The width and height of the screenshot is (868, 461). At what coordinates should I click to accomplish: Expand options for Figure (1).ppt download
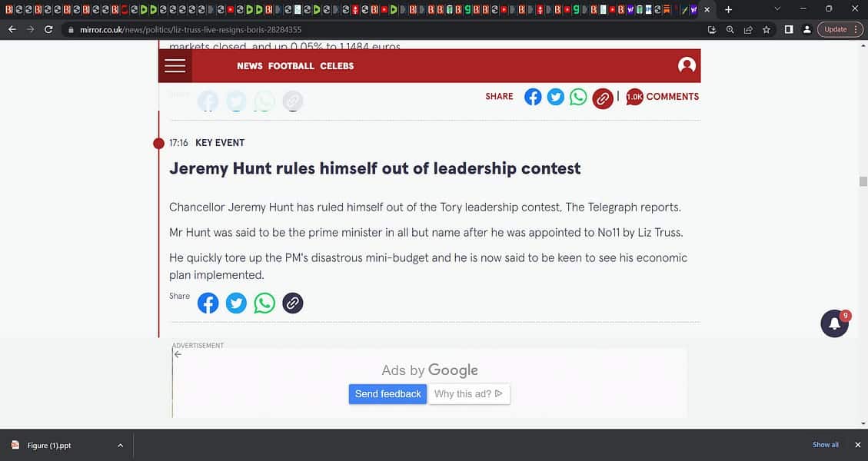[x=120, y=445]
